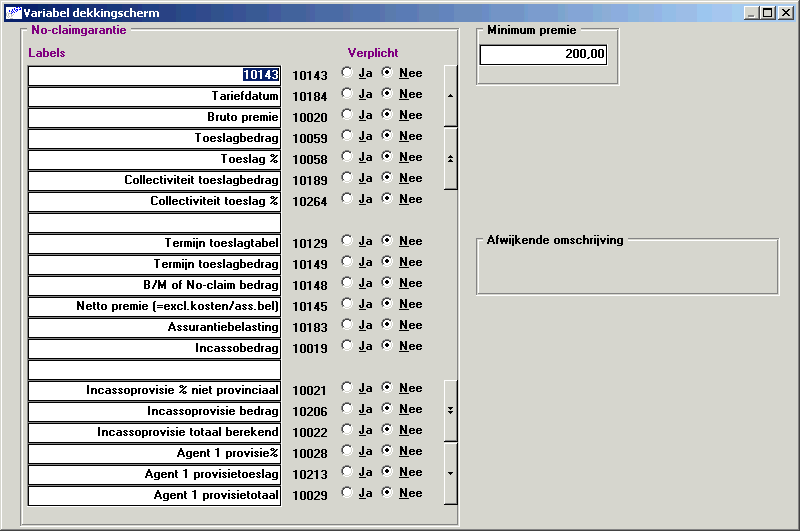The width and height of the screenshot is (800, 531).
Task: Select Ja for Toeslag % row
Action: 347,157
